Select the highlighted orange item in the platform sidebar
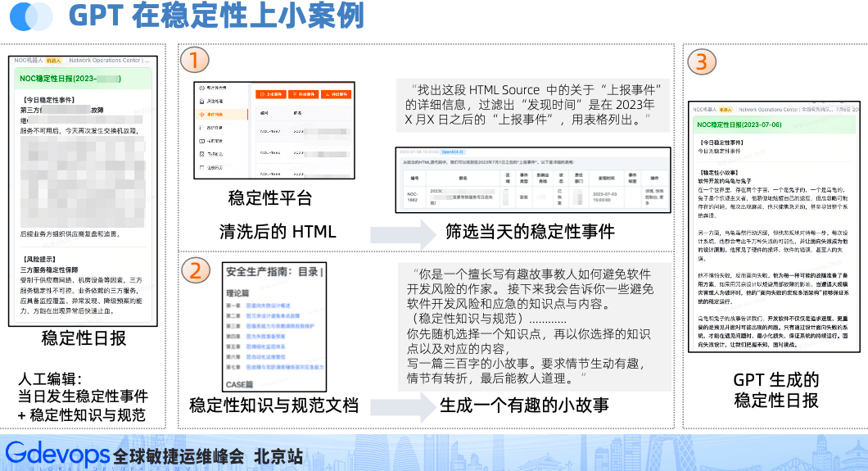 click(223, 115)
